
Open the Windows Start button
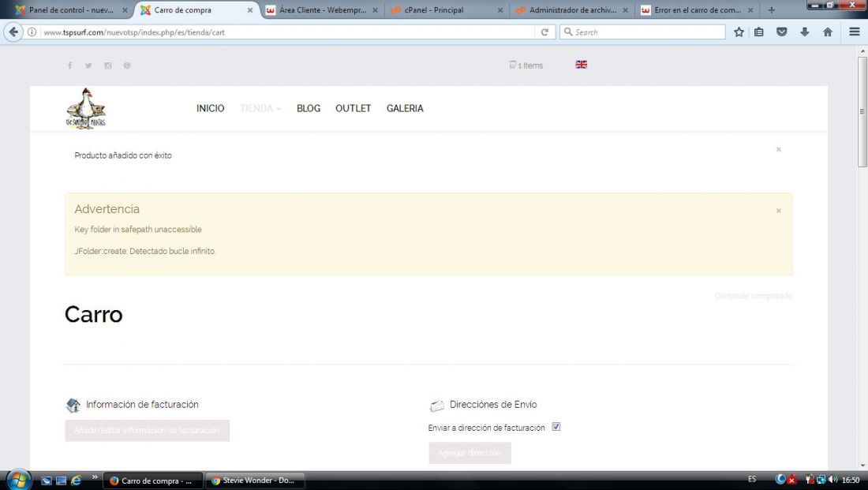tap(18, 480)
